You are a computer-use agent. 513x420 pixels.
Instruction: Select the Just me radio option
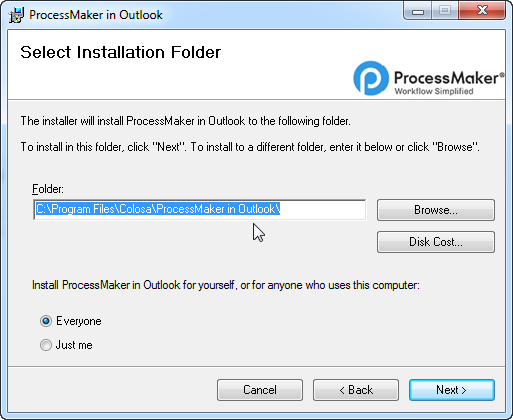click(46, 345)
